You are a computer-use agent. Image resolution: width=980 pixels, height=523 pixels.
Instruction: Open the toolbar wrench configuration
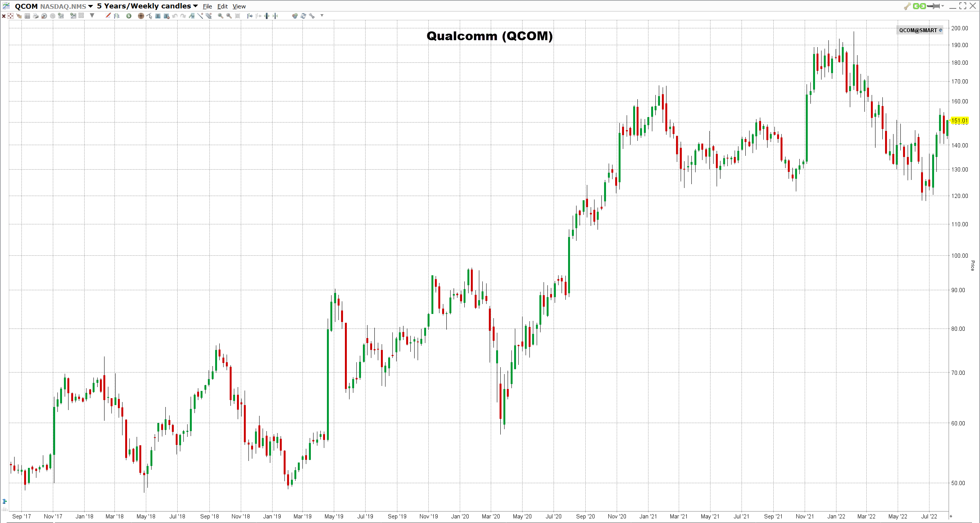(312, 16)
